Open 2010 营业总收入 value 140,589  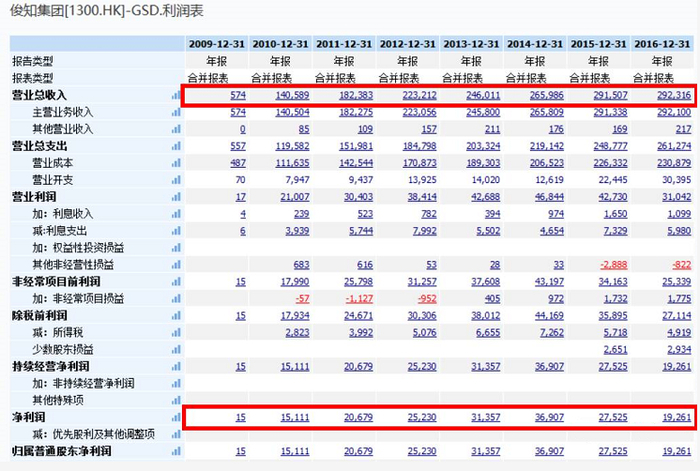click(x=292, y=95)
